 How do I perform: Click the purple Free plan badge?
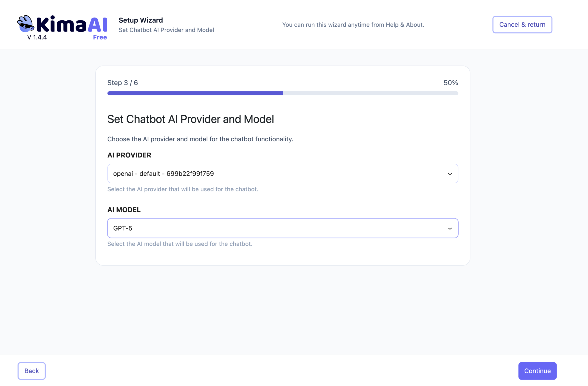100,37
